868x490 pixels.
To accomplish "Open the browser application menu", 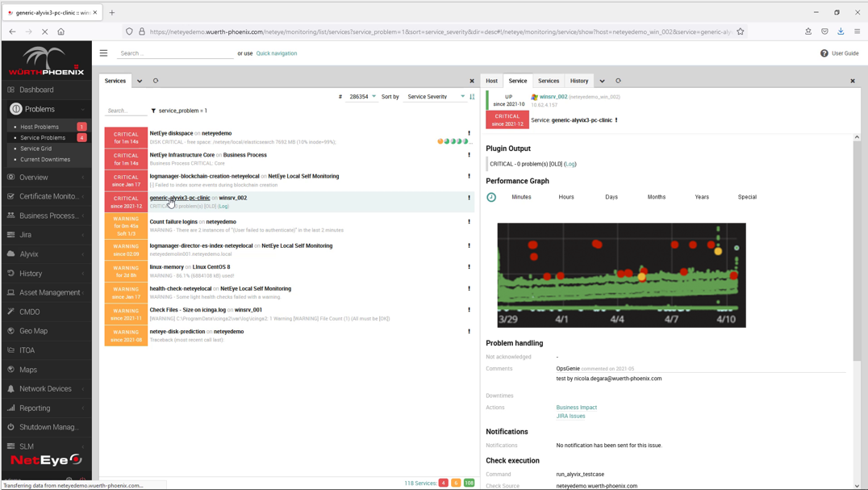I will tap(857, 31).
